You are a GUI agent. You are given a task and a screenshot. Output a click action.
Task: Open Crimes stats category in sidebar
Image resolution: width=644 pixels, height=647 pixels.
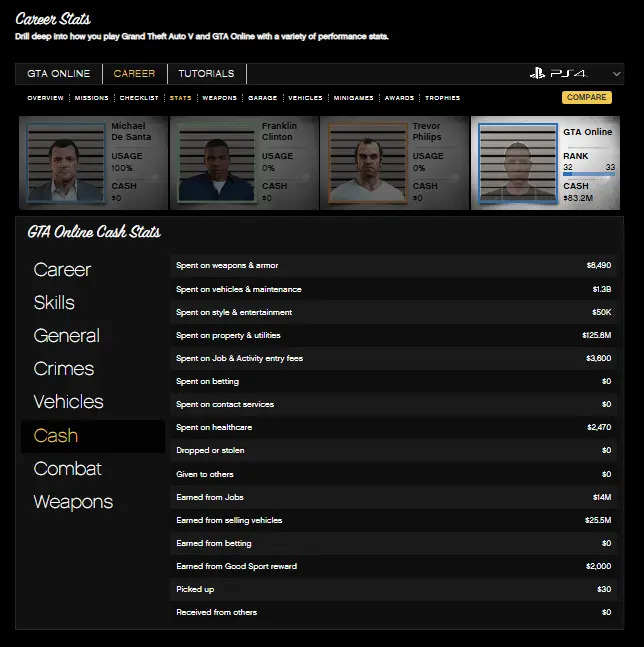(64, 369)
